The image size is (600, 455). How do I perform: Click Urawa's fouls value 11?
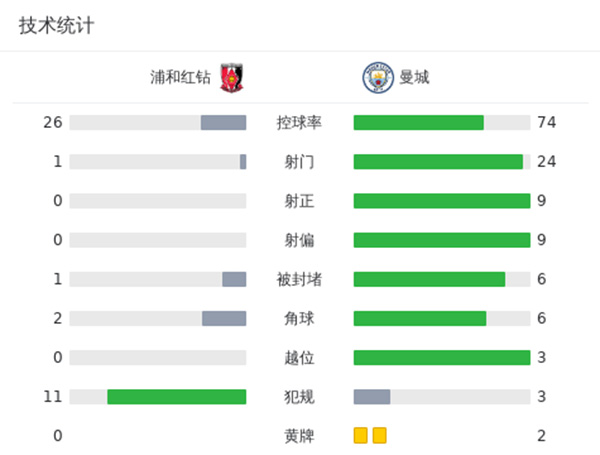click(54, 397)
